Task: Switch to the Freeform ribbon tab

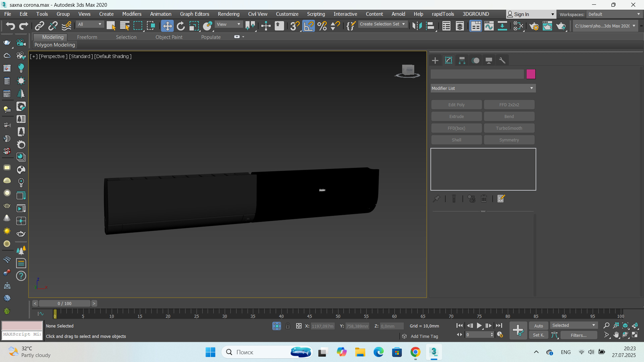Action: pos(87,37)
